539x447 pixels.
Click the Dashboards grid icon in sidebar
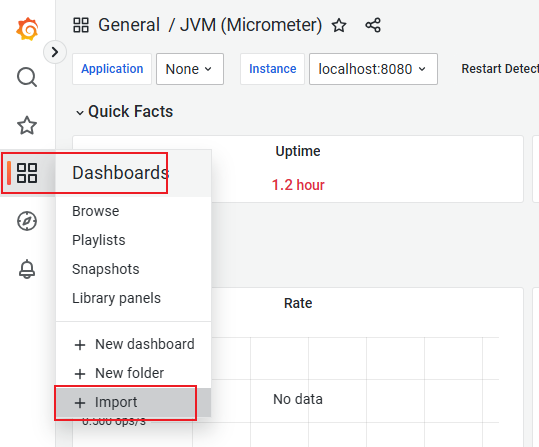click(27, 173)
